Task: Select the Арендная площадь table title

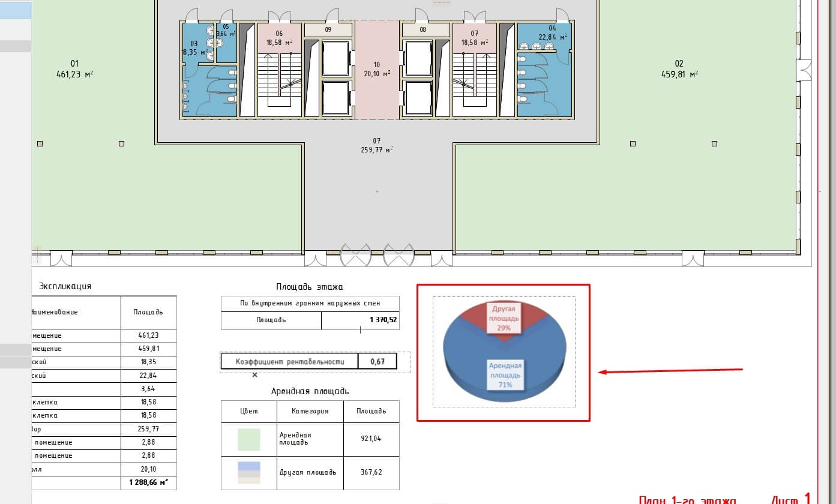Action: [310, 391]
